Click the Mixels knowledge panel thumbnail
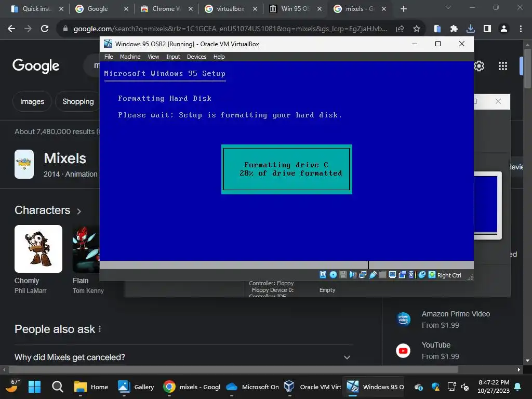 point(24,164)
